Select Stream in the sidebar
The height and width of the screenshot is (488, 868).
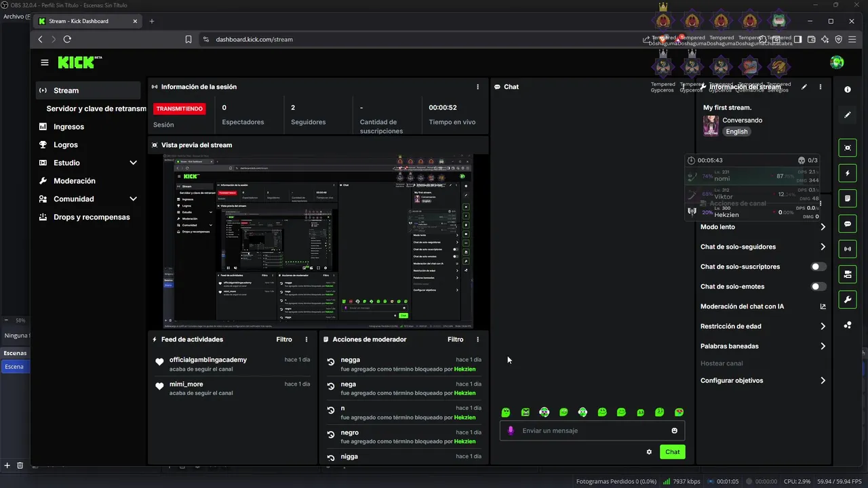[x=88, y=90]
